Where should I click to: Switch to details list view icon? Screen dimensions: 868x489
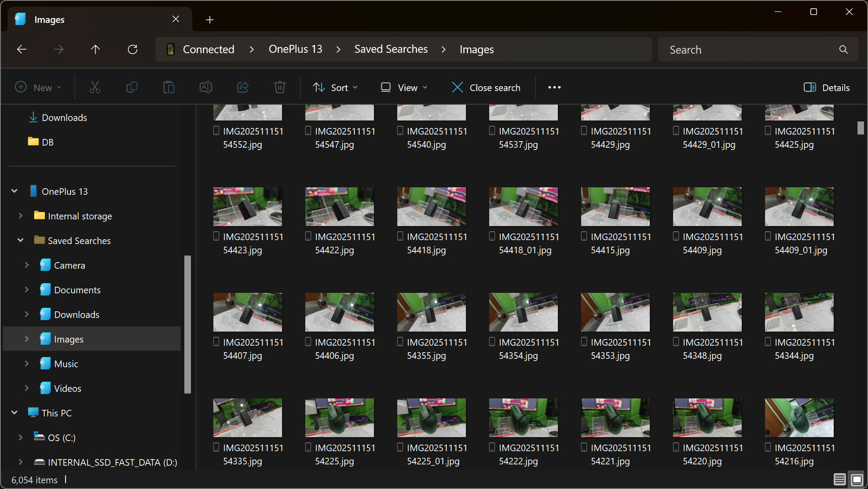click(x=840, y=479)
